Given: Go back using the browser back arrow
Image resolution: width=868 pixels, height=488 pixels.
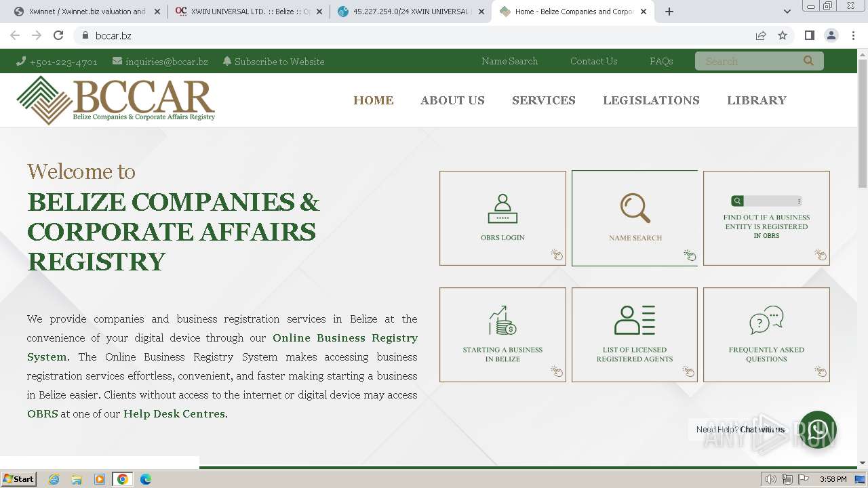Looking at the screenshot, I should (x=15, y=36).
